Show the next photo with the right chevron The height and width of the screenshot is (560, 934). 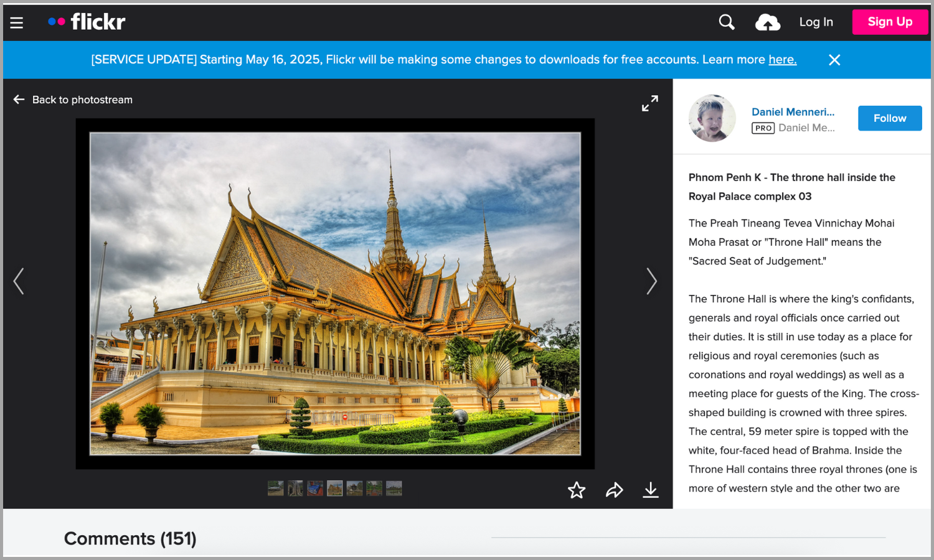click(x=651, y=281)
